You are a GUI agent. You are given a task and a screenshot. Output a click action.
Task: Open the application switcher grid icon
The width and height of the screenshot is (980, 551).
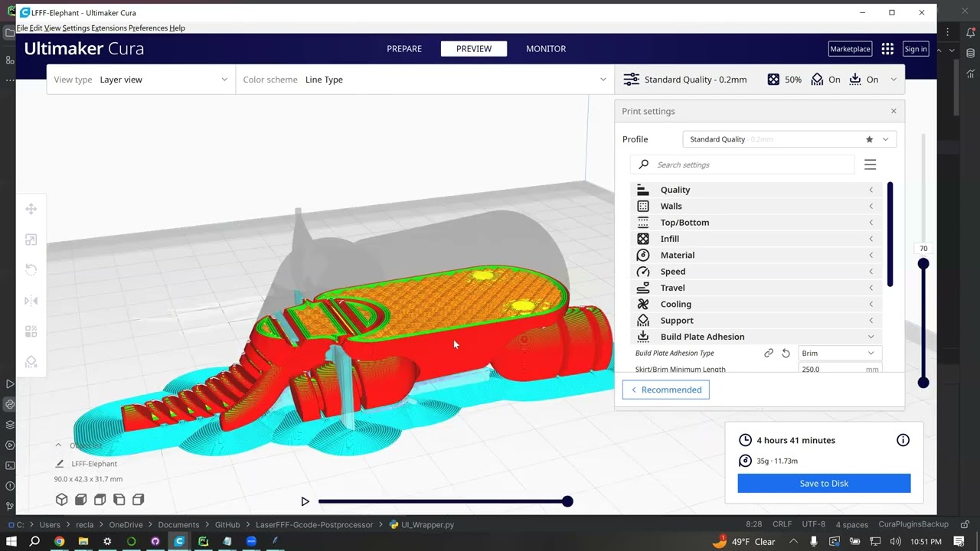pyautogui.click(x=887, y=49)
